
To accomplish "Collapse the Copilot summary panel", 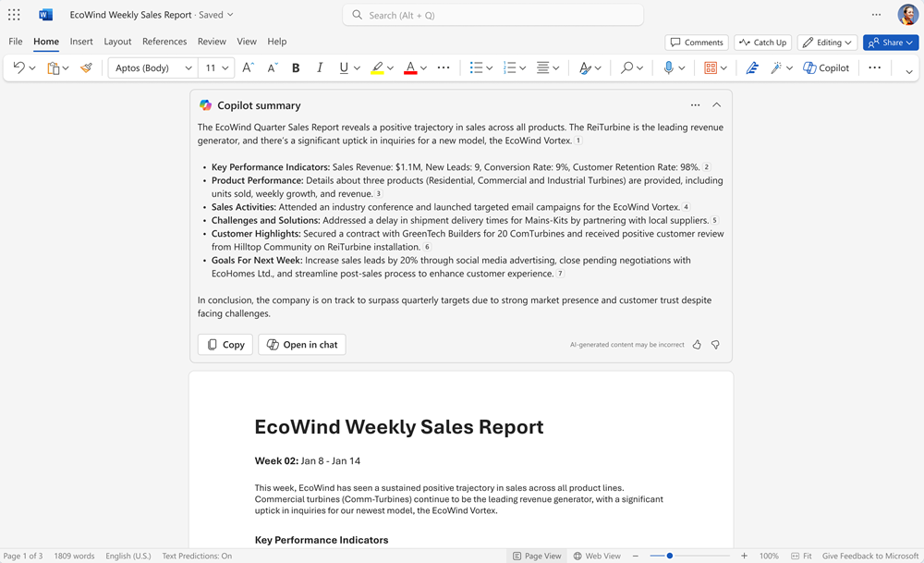I will coord(717,104).
